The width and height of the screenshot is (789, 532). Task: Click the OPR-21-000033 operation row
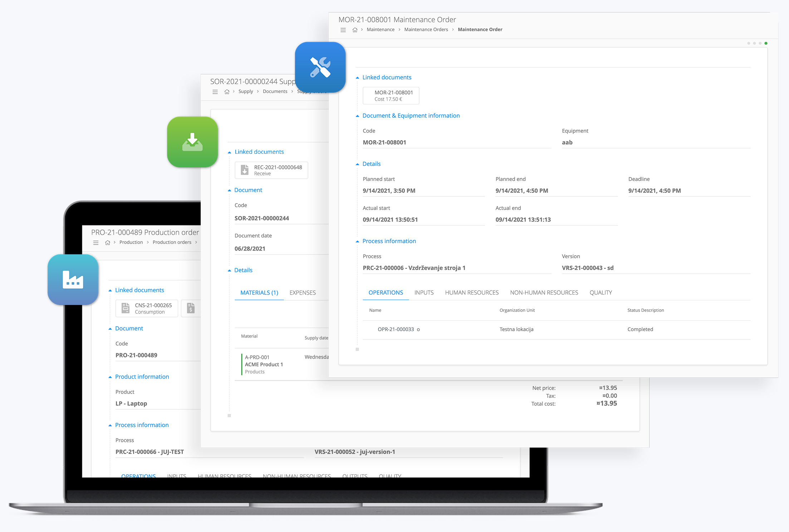(396, 329)
